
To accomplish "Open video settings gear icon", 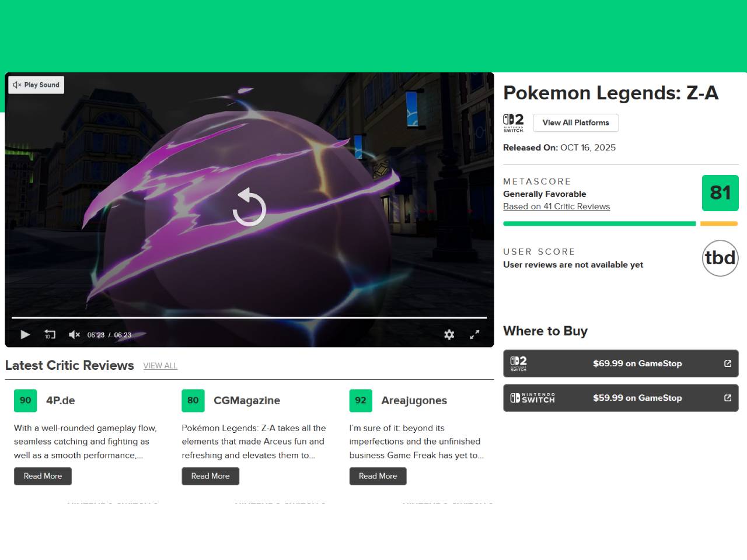I will pos(449,334).
